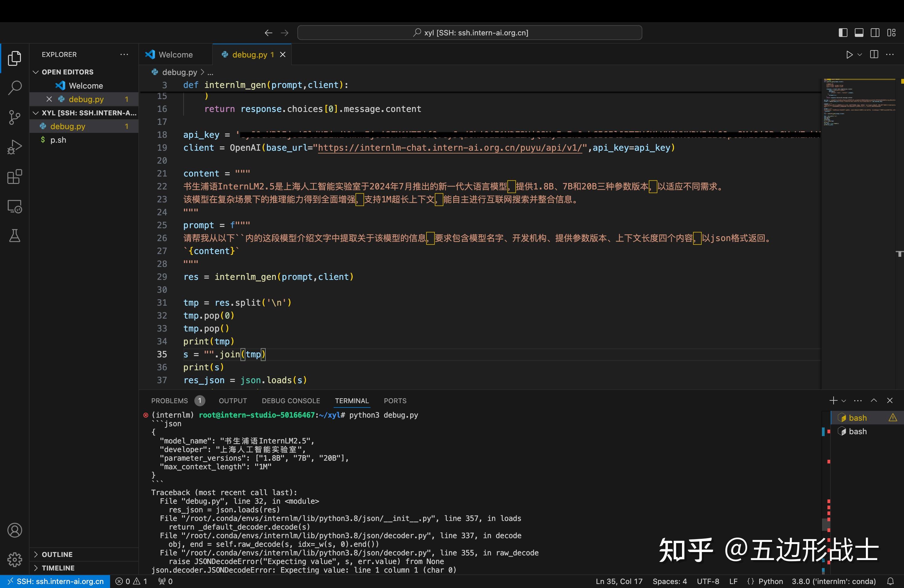This screenshot has height=588, width=904.
Task: Open Customize Layout icon
Action: point(891,33)
